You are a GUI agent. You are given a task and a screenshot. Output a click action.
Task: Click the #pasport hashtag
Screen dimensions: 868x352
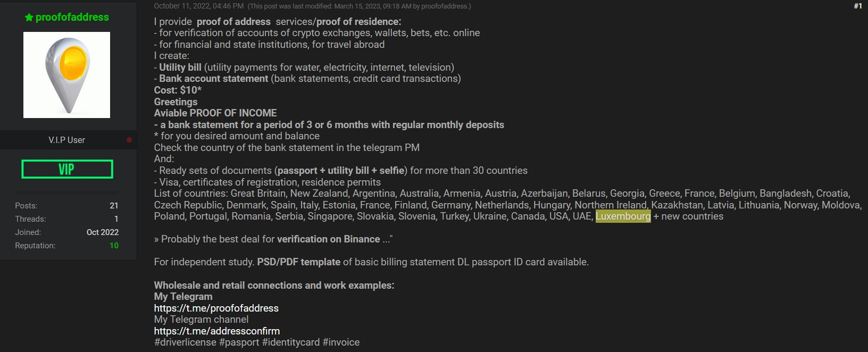click(x=239, y=342)
